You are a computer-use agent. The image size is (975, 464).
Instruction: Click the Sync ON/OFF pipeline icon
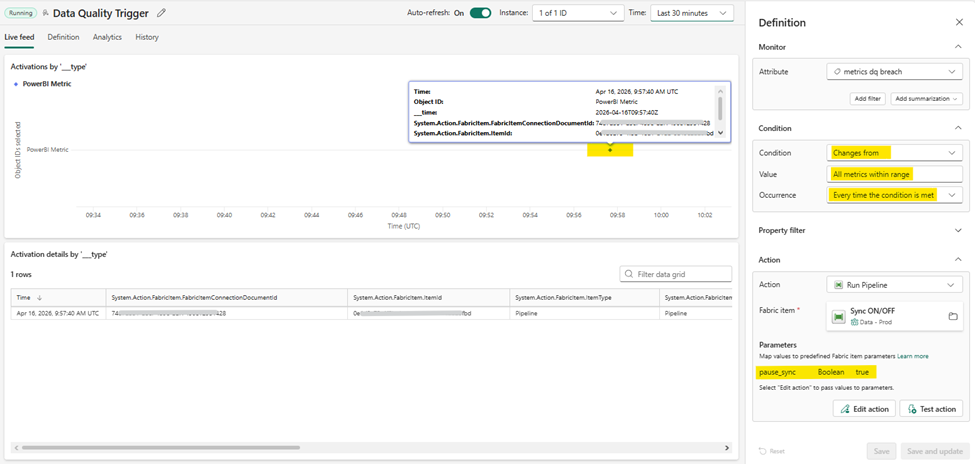click(839, 317)
